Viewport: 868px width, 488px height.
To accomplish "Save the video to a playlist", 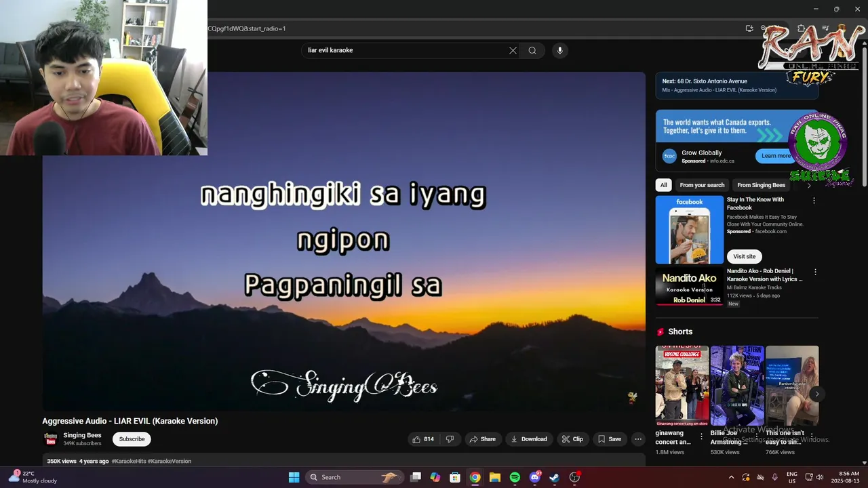I will point(609,439).
